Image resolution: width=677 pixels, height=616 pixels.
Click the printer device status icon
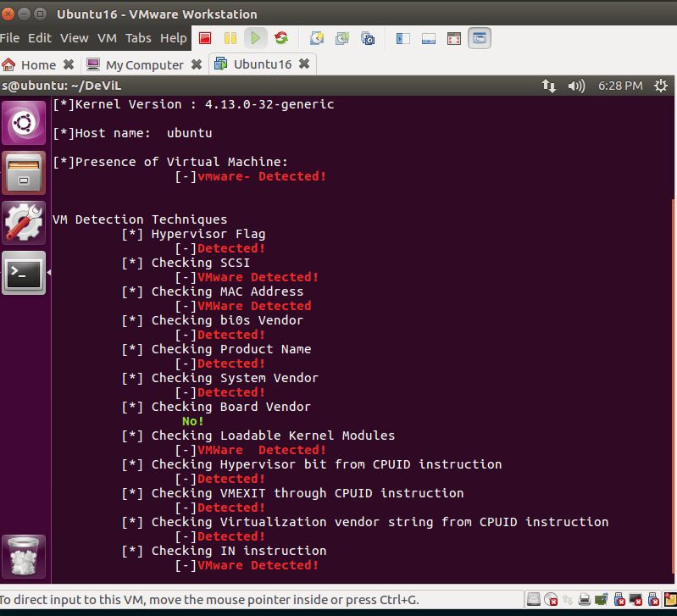tap(585, 599)
